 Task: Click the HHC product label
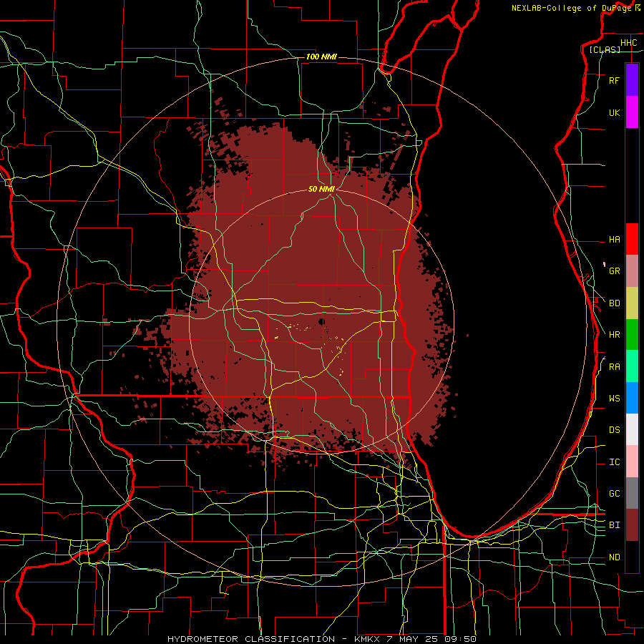628,43
